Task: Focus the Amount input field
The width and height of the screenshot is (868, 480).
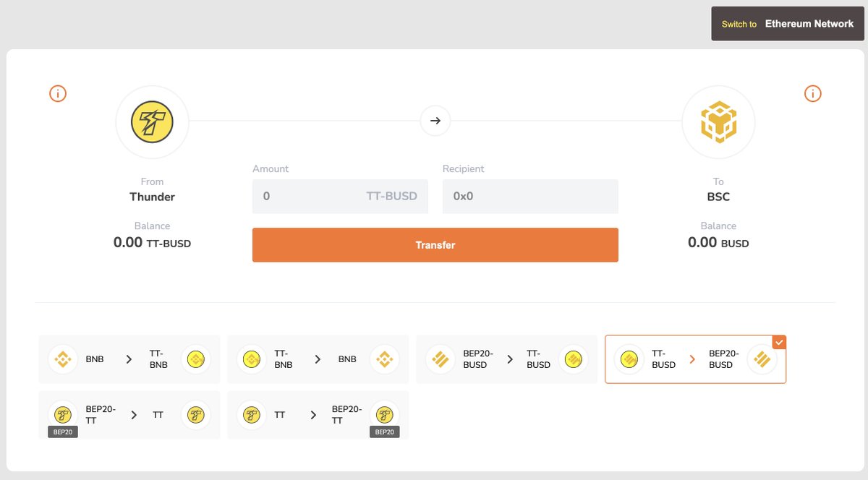Action: (x=340, y=196)
